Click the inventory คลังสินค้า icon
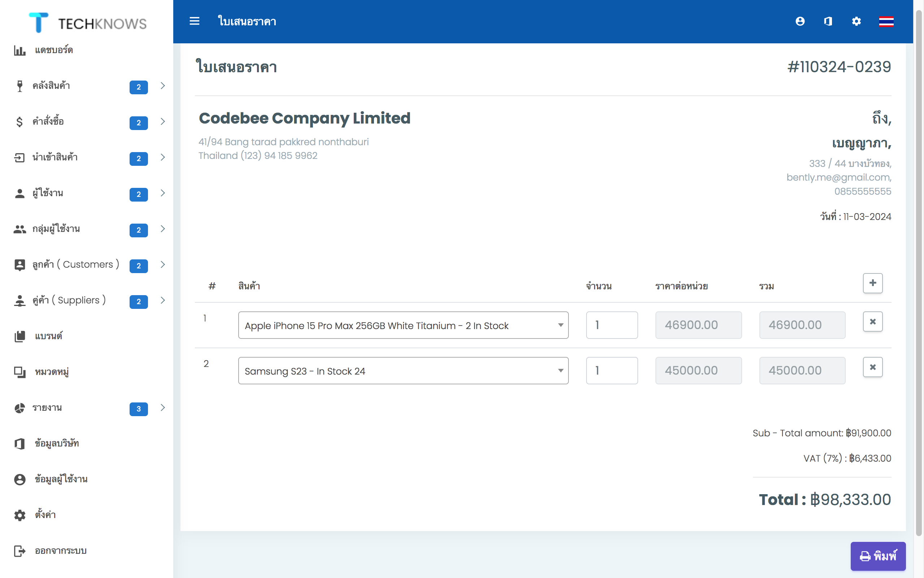 click(19, 86)
